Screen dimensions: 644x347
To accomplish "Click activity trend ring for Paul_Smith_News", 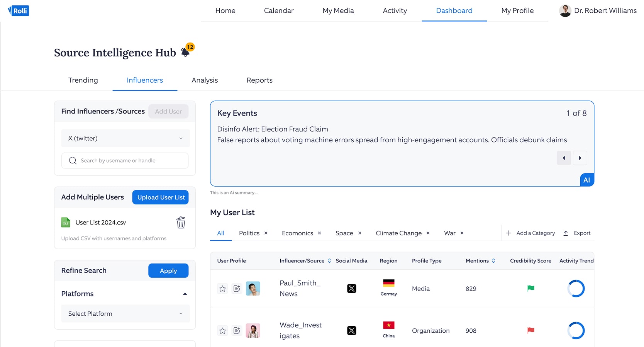I will tap(576, 289).
